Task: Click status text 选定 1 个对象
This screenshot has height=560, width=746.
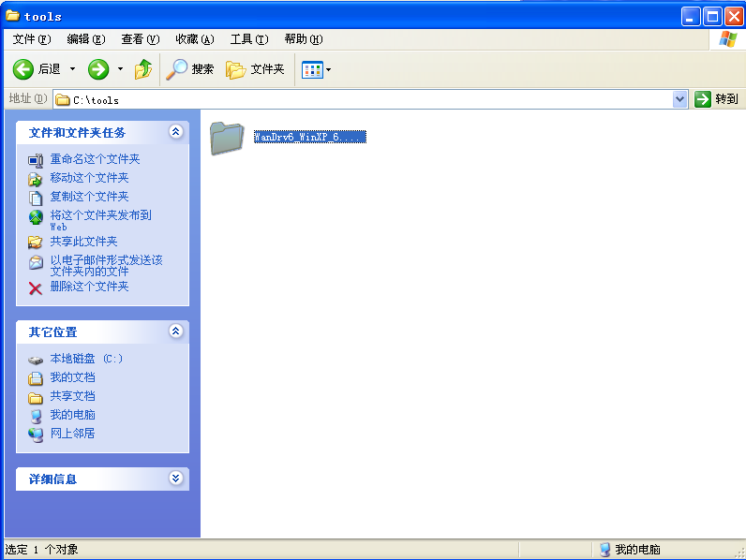Action: pyautogui.click(x=42, y=550)
